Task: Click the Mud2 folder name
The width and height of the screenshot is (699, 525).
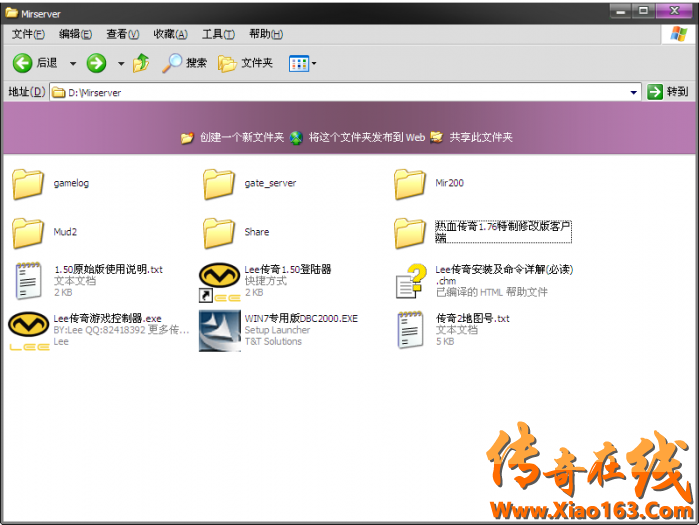Action: 65,232
